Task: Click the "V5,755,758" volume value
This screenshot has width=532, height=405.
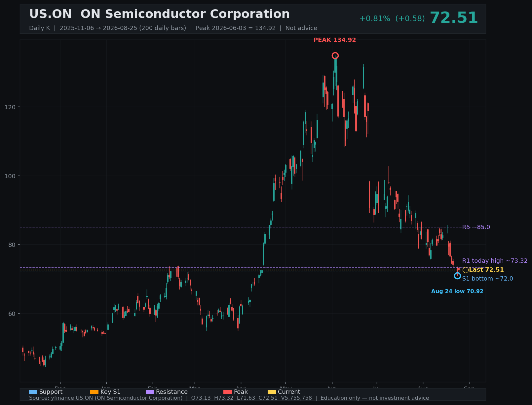Action: (296, 398)
